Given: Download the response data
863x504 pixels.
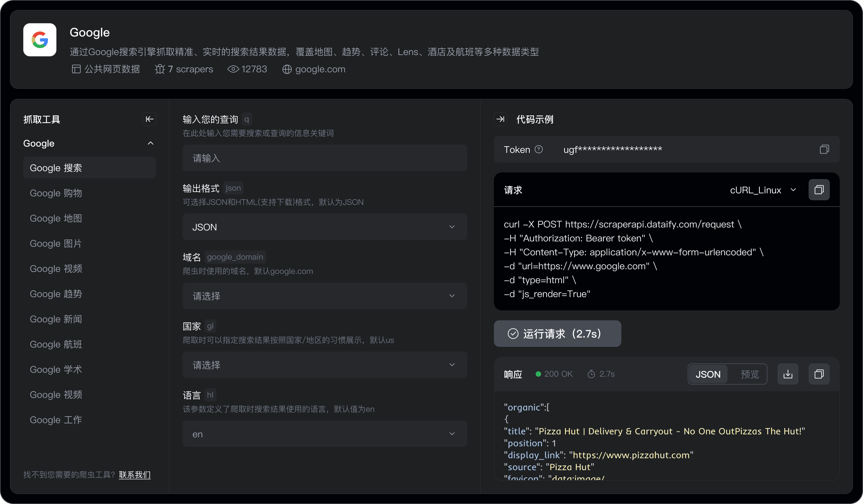Looking at the screenshot, I should (x=788, y=374).
